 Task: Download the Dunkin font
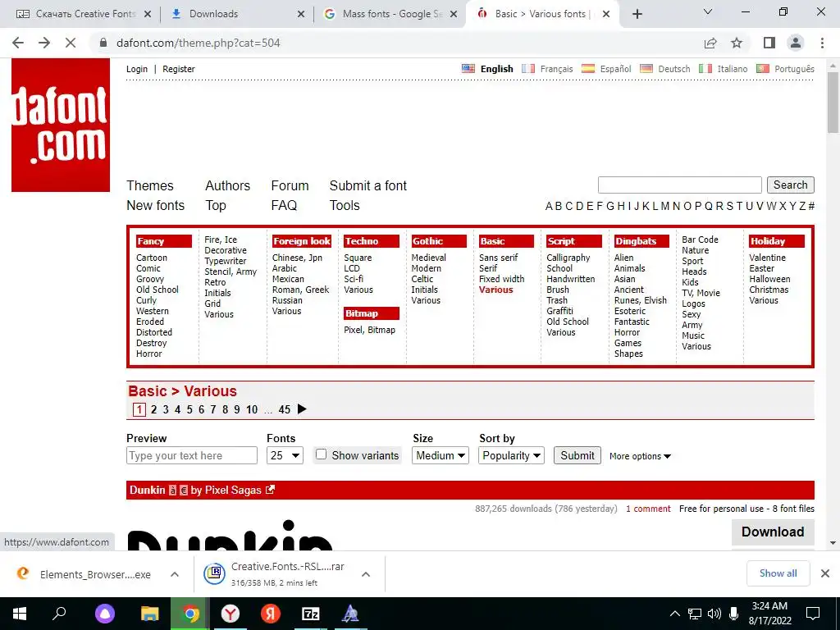point(773,532)
